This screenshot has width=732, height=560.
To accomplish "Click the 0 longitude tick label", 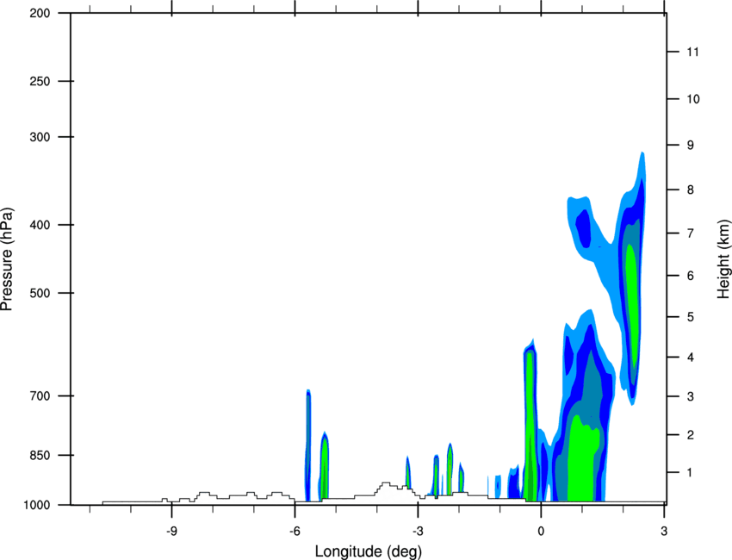I will click(541, 531).
